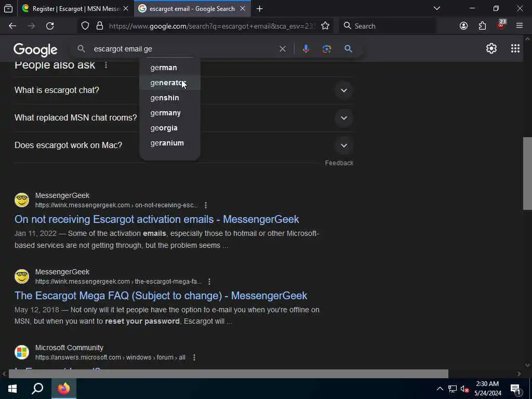Image resolution: width=532 pixels, height=399 pixels.
Task: Clear the Google search box text
Action: click(x=282, y=49)
